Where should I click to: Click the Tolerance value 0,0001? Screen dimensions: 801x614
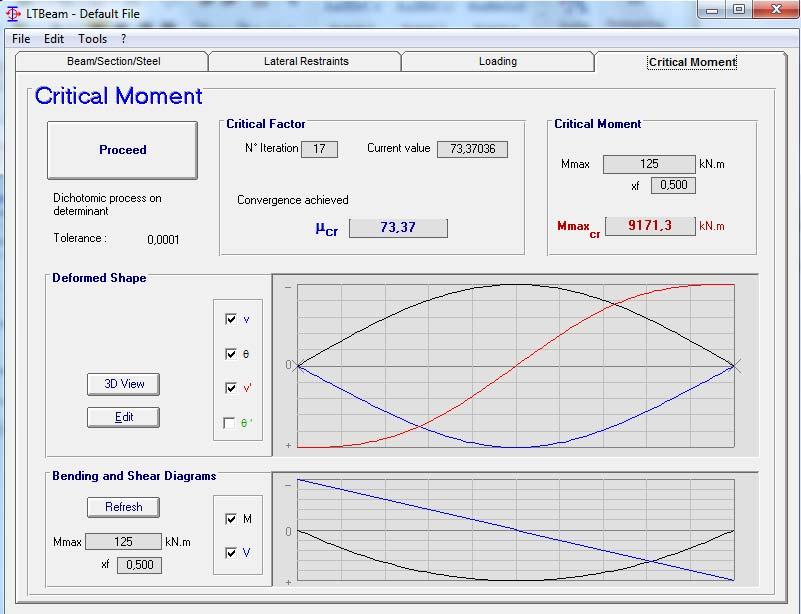pos(163,240)
